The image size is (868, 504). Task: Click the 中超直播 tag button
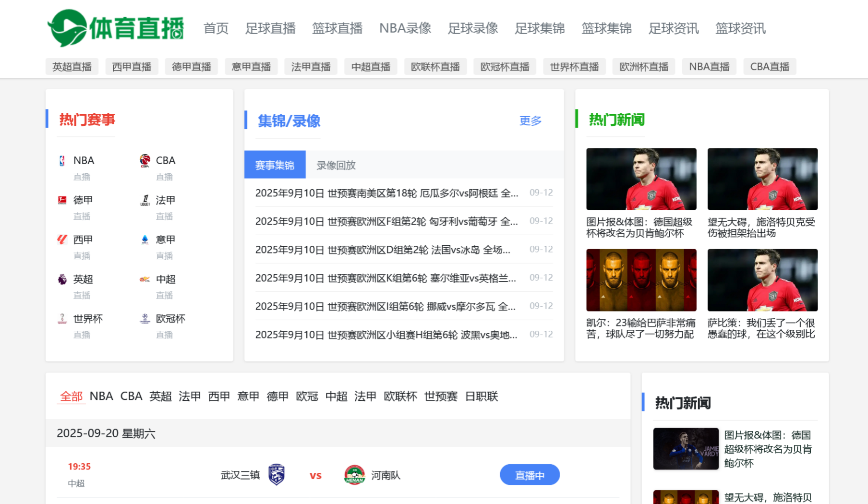[x=371, y=67]
